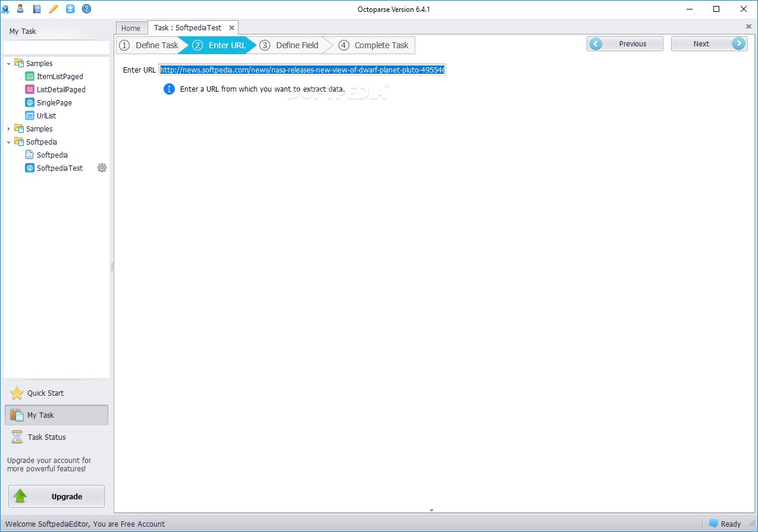Click the 'Upgrade your account' message text

[x=49, y=464]
